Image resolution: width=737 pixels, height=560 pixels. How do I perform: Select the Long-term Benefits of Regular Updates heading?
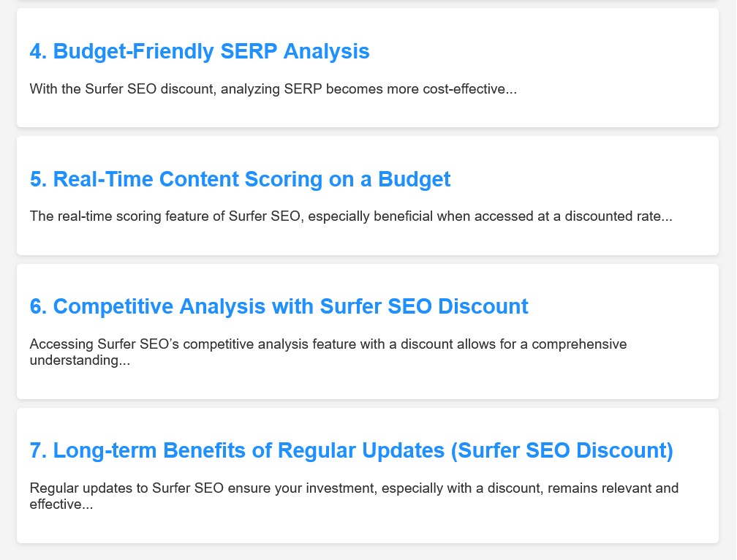coord(351,450)
